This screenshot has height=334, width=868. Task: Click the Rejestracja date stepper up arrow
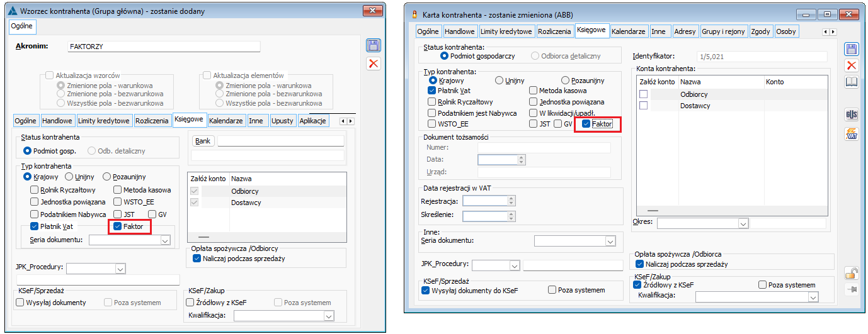tap(511, 198)
